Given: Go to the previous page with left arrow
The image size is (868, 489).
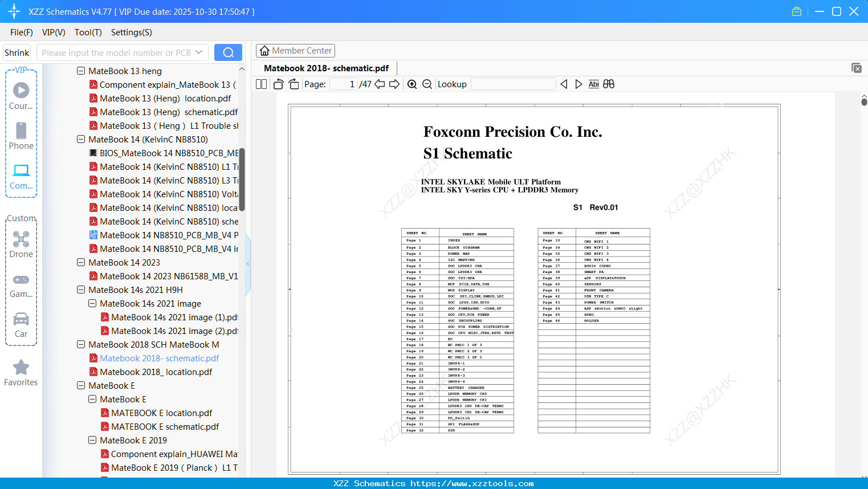Looking at the screenshot, I should tap(380, 84).
